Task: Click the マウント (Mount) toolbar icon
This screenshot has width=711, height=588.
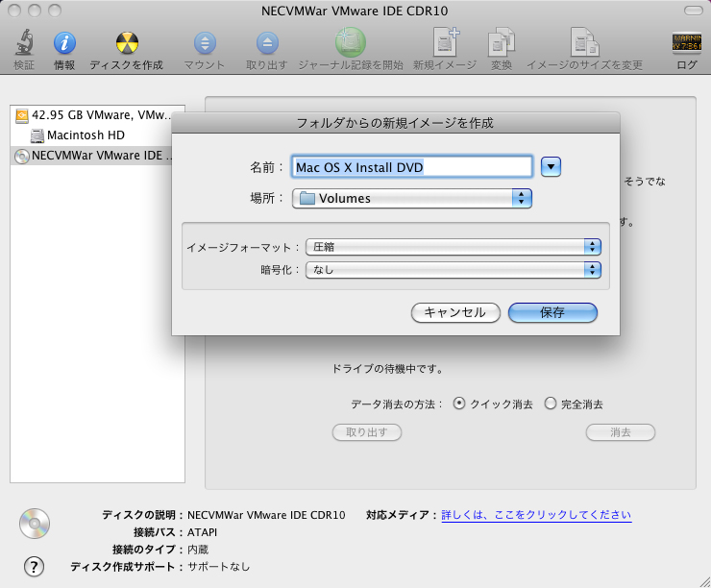Action: click(205, 43)
